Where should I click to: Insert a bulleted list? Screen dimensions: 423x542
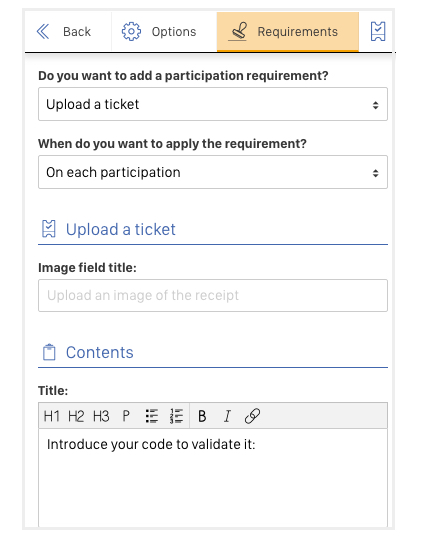151,416
